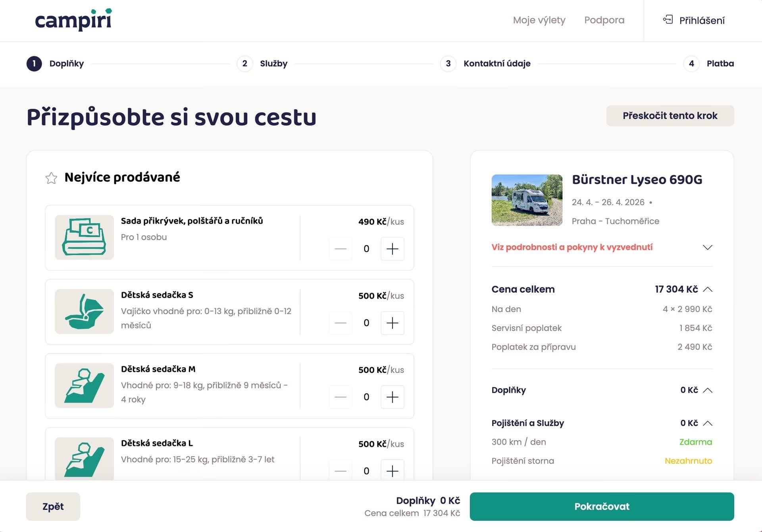Screen dimensions: 762x532
Task: Click the bedding set icon for Sada přikrývek
Action: coord(84,237)
